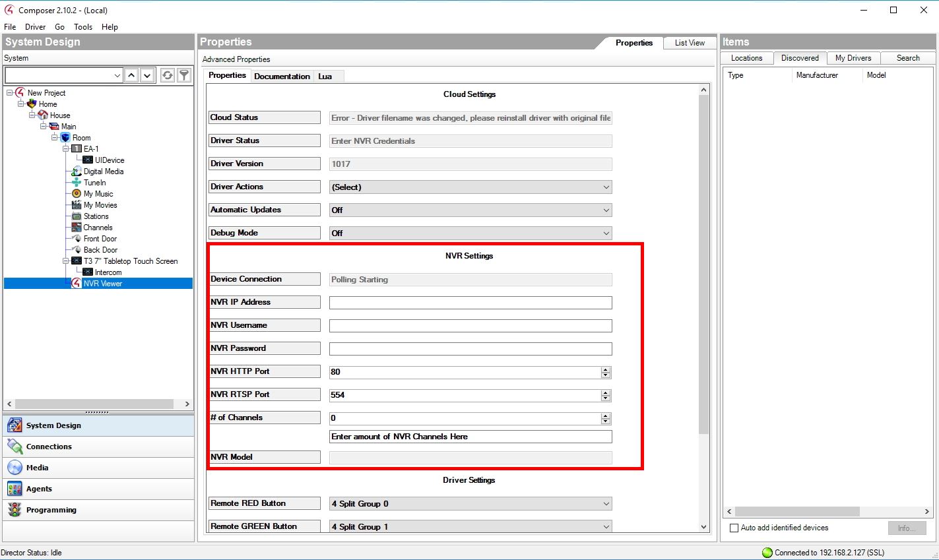Click the refresh icon in System toolbar
This screenshot has width=939, height=560.
point(168,75)
